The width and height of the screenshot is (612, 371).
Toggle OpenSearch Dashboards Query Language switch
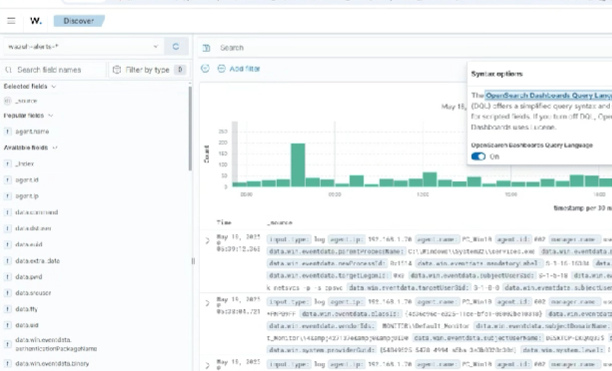pyautogui.click(x=478, y=156)
